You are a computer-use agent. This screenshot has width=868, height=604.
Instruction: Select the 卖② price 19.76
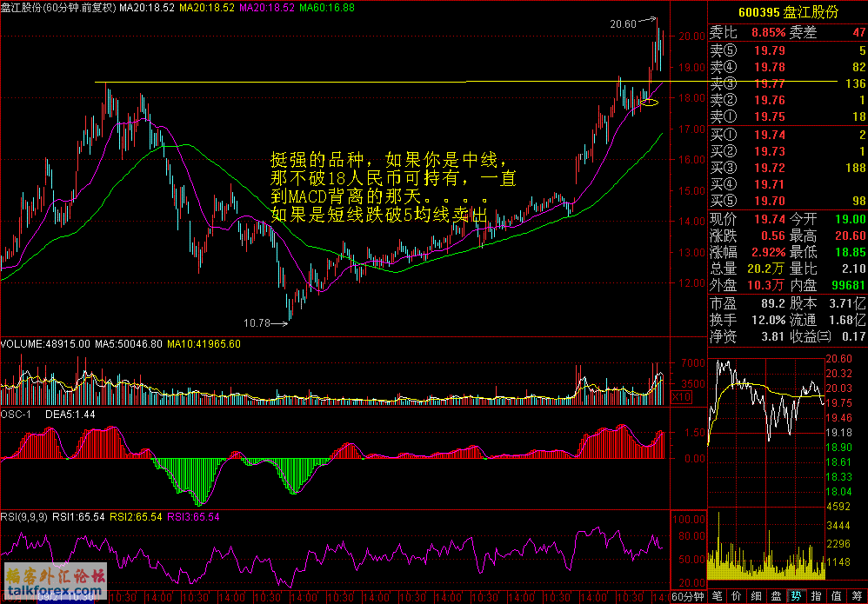[769, 100]
